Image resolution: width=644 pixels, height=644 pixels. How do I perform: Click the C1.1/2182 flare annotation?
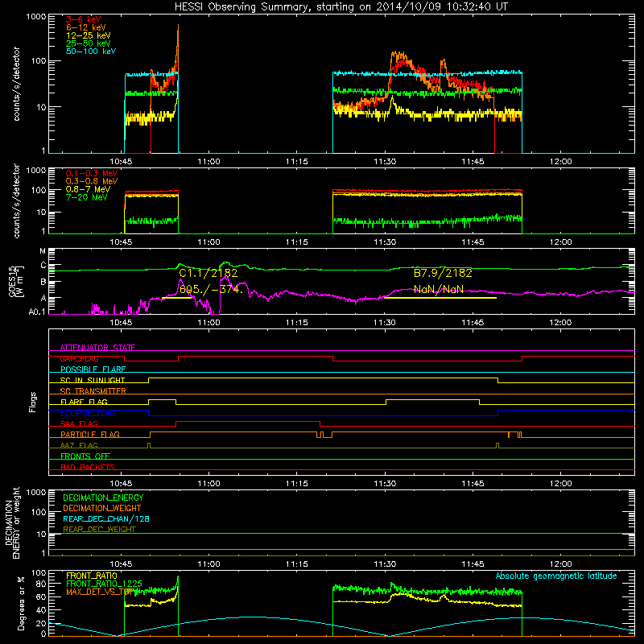[208, 273]
